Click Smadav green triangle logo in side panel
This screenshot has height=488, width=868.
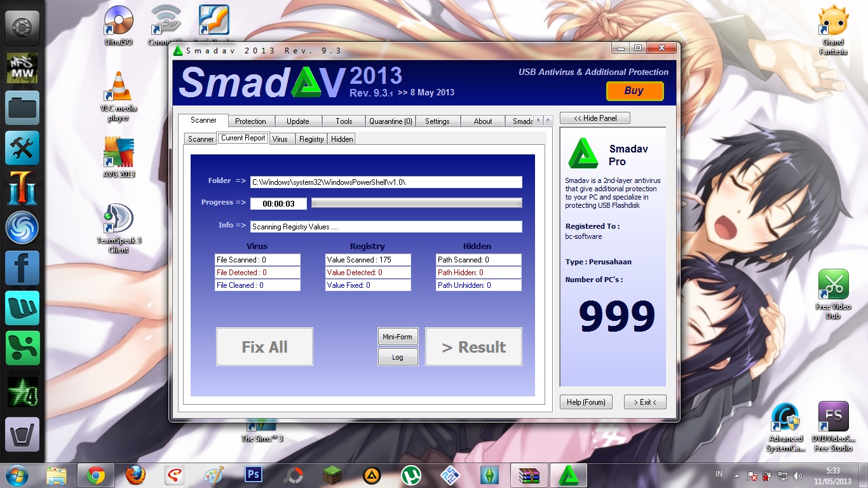[583, 153]
